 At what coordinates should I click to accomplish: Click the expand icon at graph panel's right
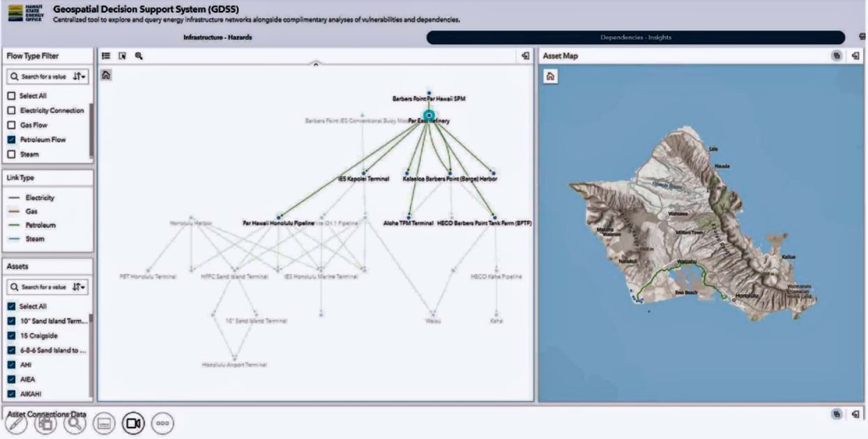pyautogui.click(x=525, y=56)
